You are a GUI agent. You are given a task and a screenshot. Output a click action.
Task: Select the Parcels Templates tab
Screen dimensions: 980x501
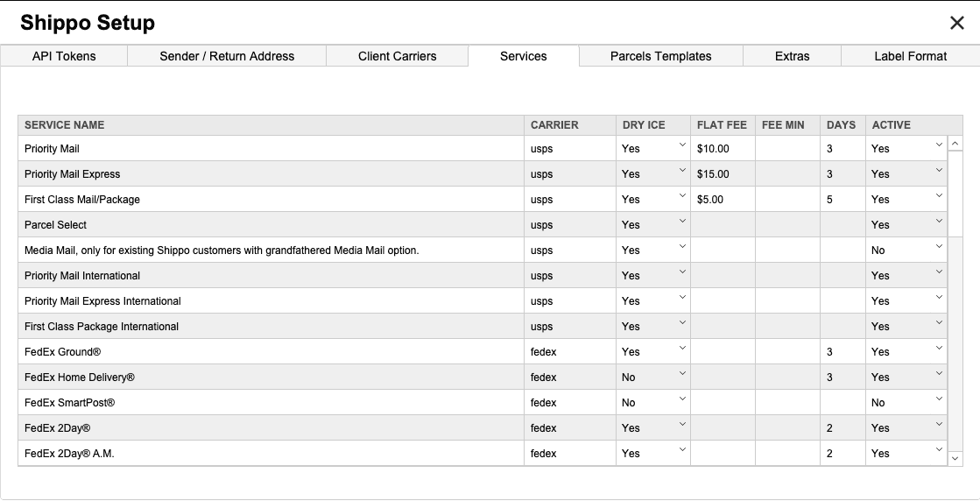(x=660, y=56)
